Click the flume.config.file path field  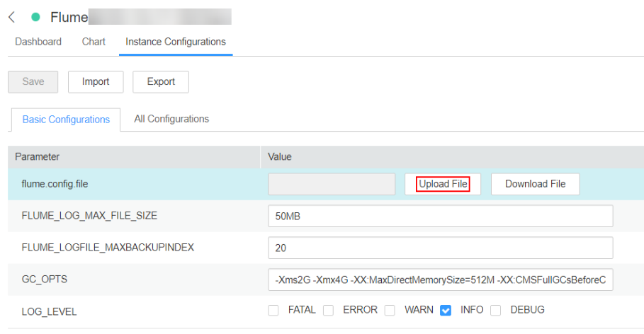click(332, 184)
